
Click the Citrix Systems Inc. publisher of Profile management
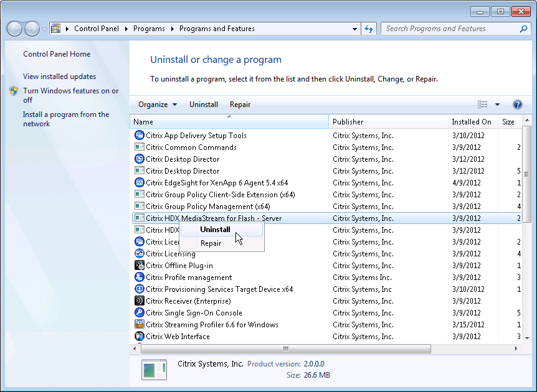362,278
